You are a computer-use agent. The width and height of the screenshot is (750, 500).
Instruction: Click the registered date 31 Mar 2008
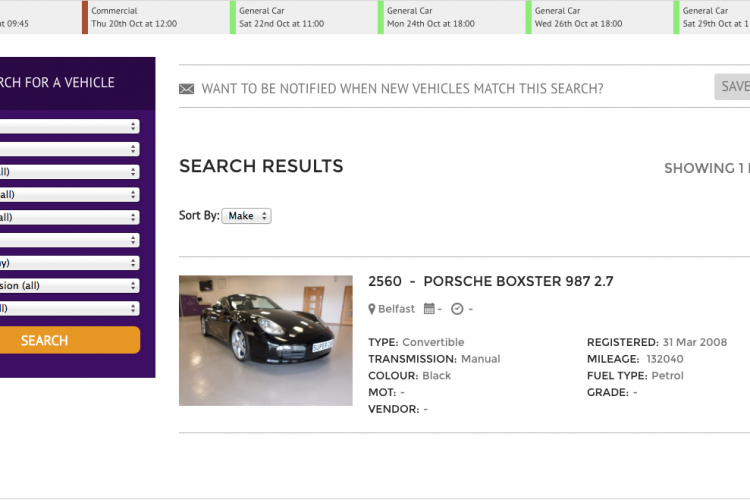coord(695,343)
